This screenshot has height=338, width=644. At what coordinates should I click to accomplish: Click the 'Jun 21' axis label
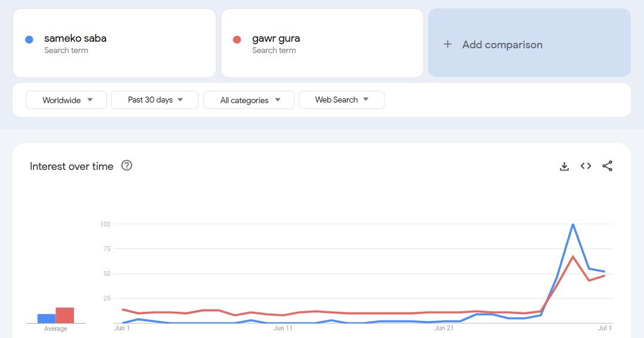[x=444, y=328]
